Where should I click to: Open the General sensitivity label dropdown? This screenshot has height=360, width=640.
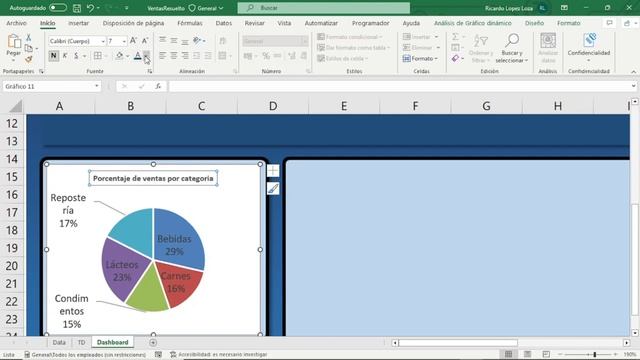[207, 8]
